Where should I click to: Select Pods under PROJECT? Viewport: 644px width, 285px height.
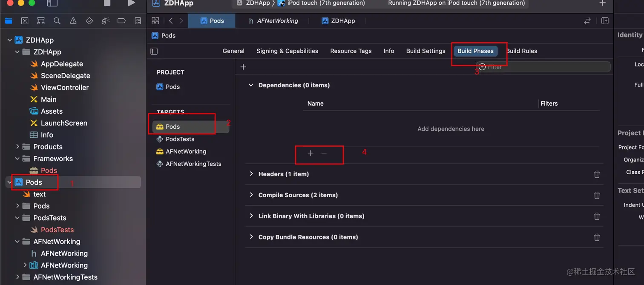coord(172,87)
